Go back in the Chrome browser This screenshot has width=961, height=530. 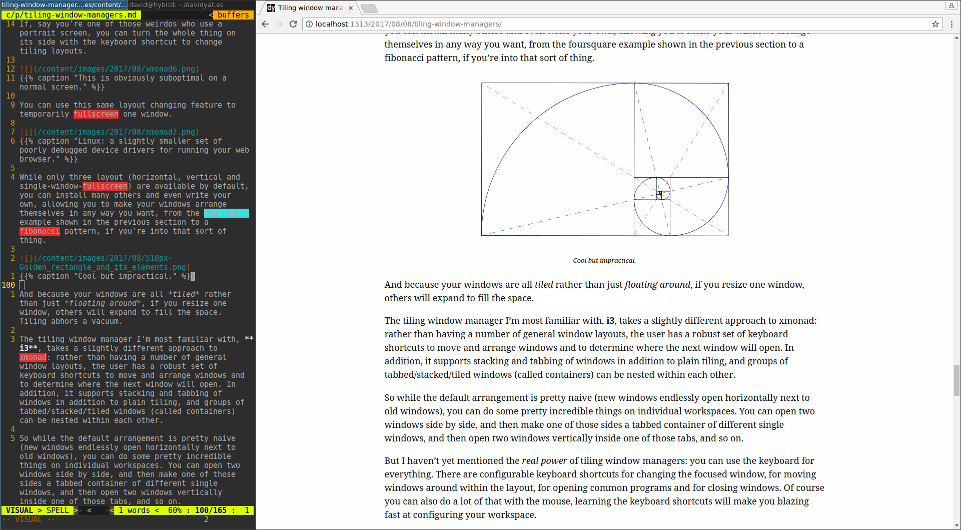tap(265, 24)
